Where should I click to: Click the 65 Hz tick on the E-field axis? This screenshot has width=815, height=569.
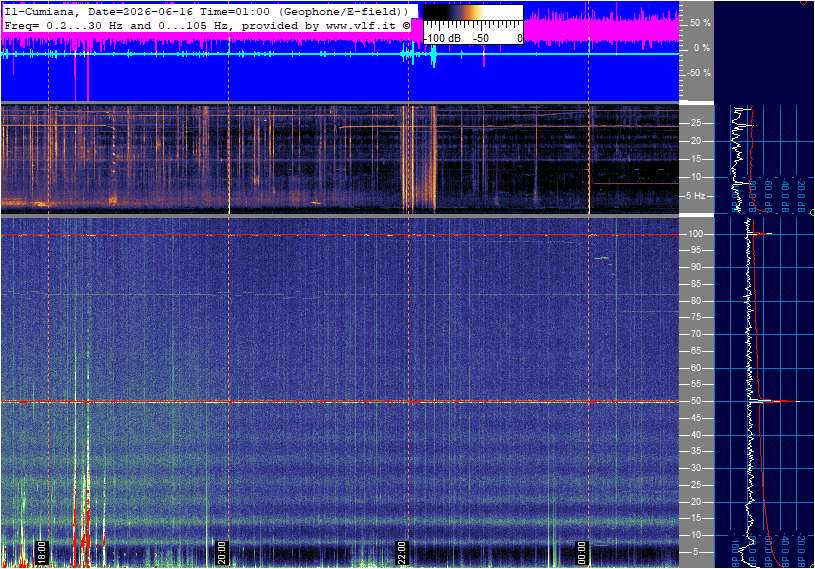(x=696, y=351)
